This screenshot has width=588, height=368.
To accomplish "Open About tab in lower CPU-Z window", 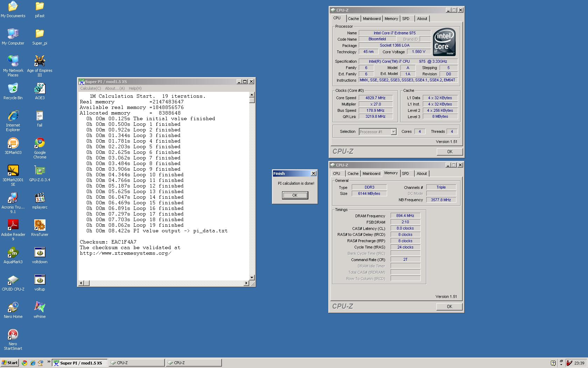I will pos(421,173).
